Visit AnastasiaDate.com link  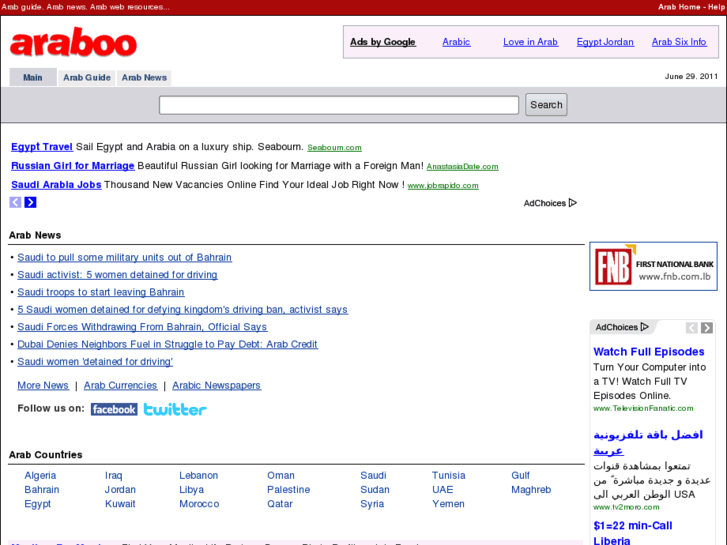(x=462, y=167)
